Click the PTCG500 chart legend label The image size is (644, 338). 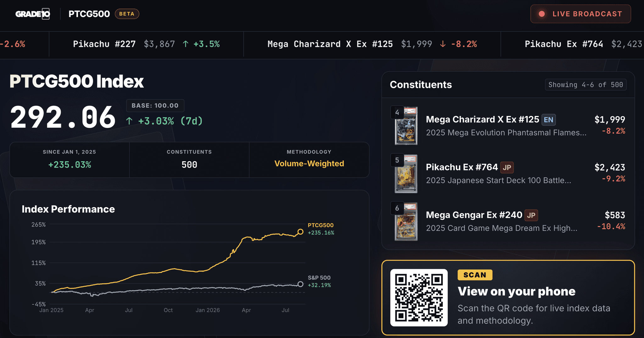tap(320, 225)
